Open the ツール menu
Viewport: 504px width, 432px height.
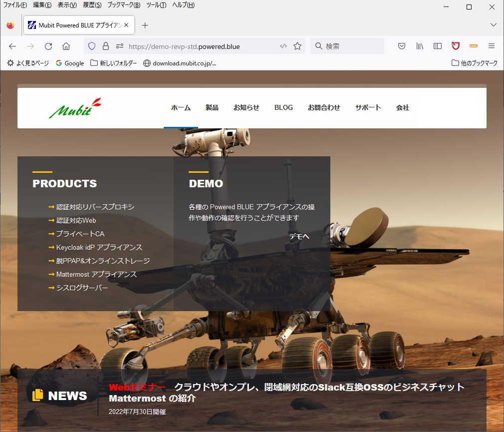pos(156,5)
